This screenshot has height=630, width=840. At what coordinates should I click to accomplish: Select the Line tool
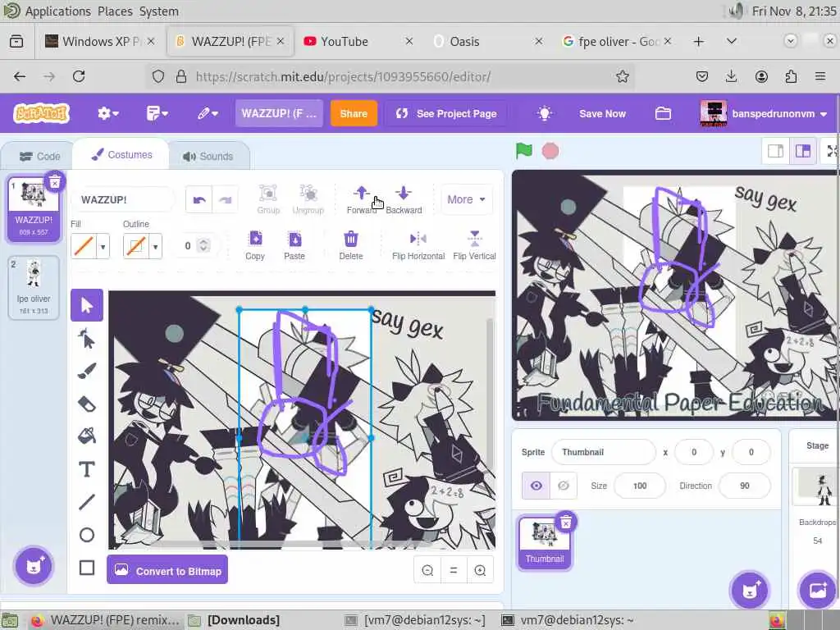point(86,502)
